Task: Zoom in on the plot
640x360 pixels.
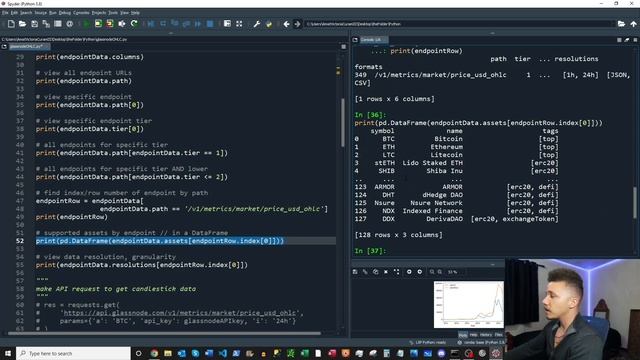Action: (x=440, y=272)
